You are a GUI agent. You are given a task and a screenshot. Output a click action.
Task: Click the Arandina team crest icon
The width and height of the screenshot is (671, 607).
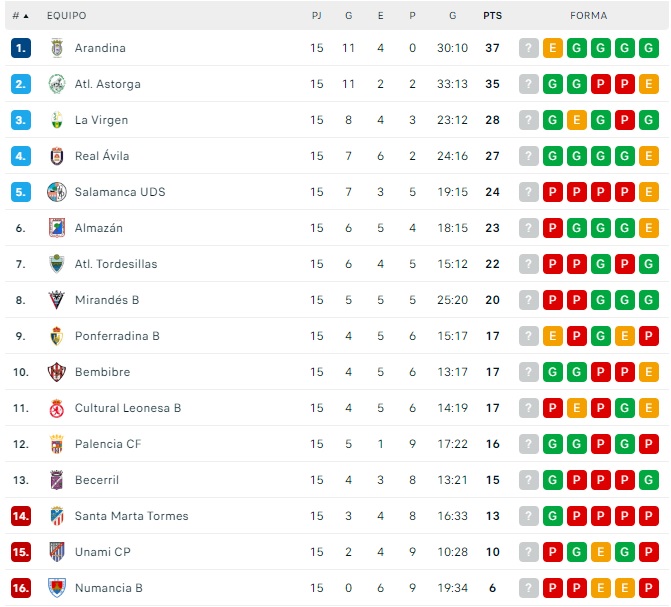tap(56, 48)
